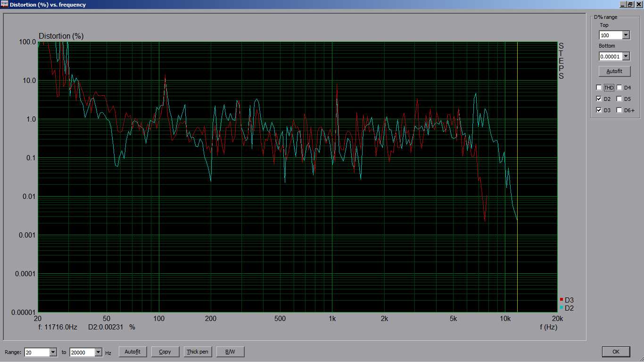Tick the D5 harmonic checkbox

[619, 99]
